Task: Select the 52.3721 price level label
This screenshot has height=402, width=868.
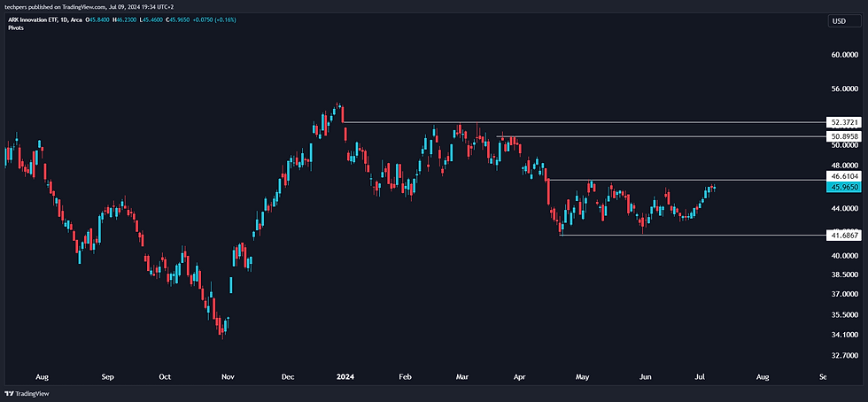Action: pyautogui.click(x=842, y=121)
